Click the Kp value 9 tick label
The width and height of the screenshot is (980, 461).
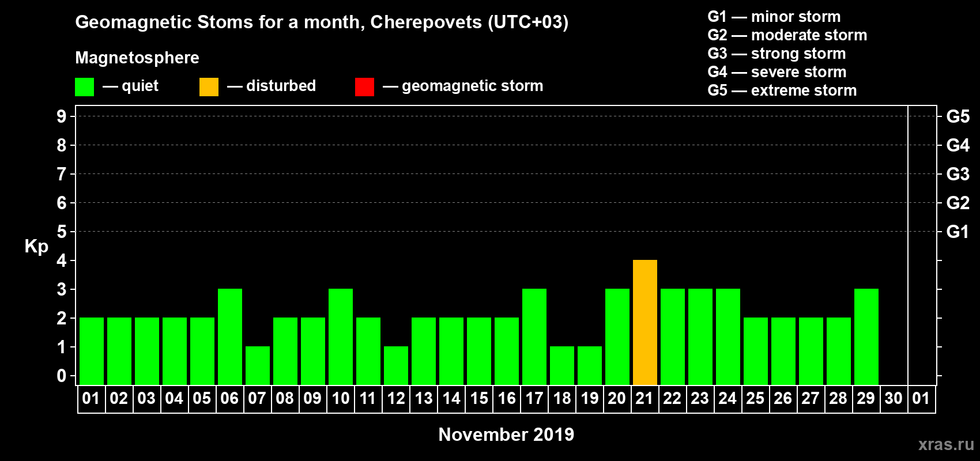[62, 116]
